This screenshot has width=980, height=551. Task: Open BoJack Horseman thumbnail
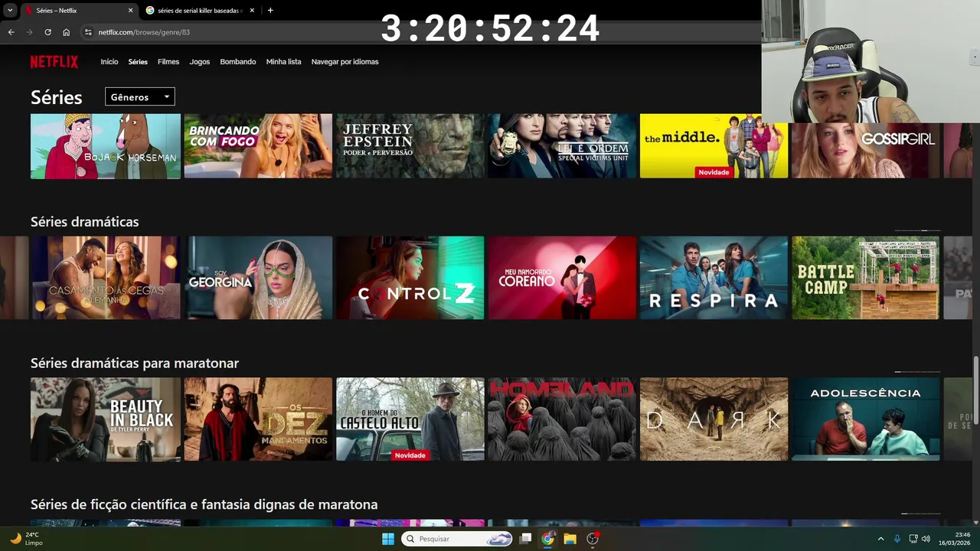106,146
